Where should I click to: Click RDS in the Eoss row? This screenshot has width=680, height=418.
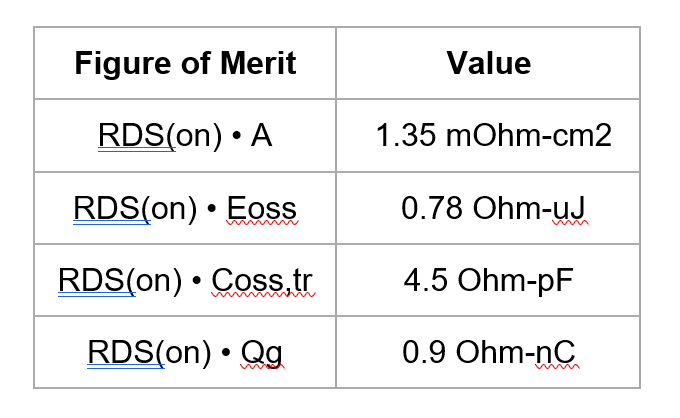click(111, 208)
